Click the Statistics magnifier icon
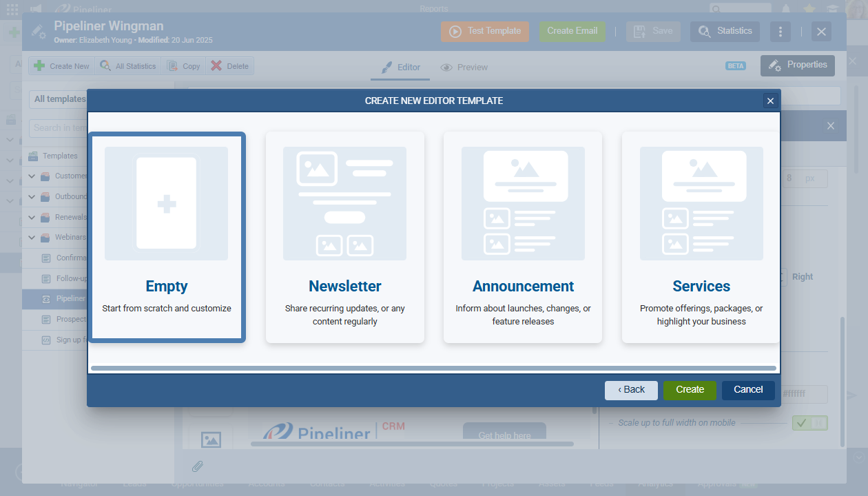Viewport: 868px width, 496px height. point(704,32)
